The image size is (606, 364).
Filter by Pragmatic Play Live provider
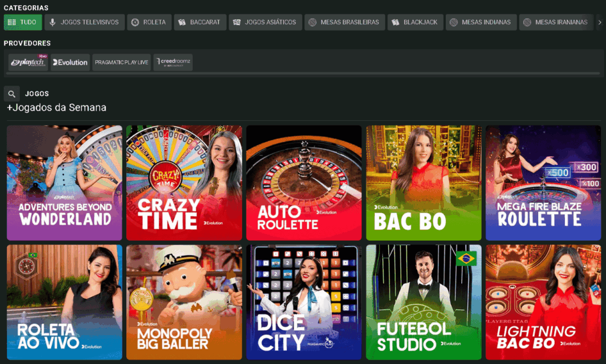pos(121,62)
